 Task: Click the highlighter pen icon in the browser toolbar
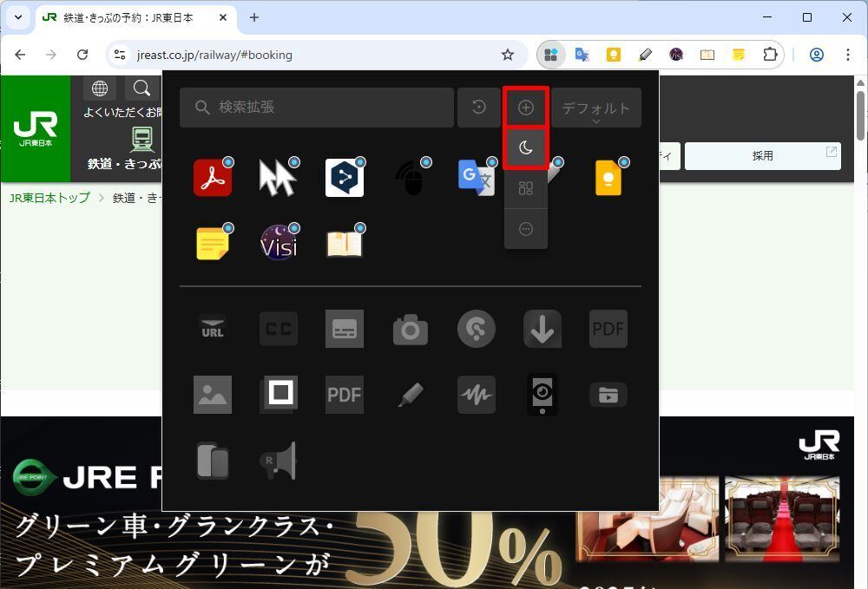coord(644,55)
